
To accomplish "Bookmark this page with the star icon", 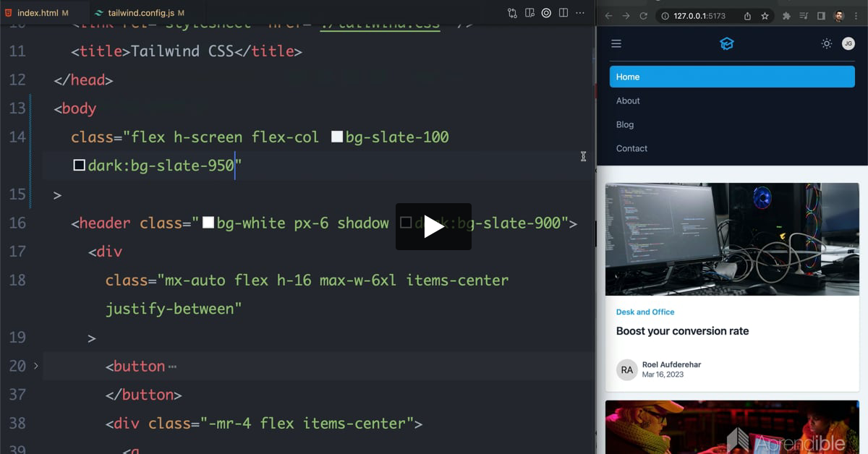I will [765, 16].
